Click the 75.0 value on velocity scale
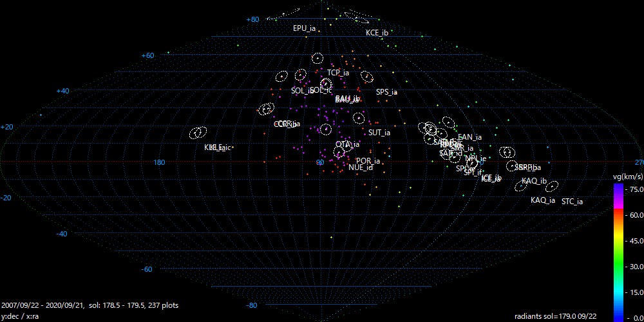Viewport: 644px width, 322px height. click(634, 189)
